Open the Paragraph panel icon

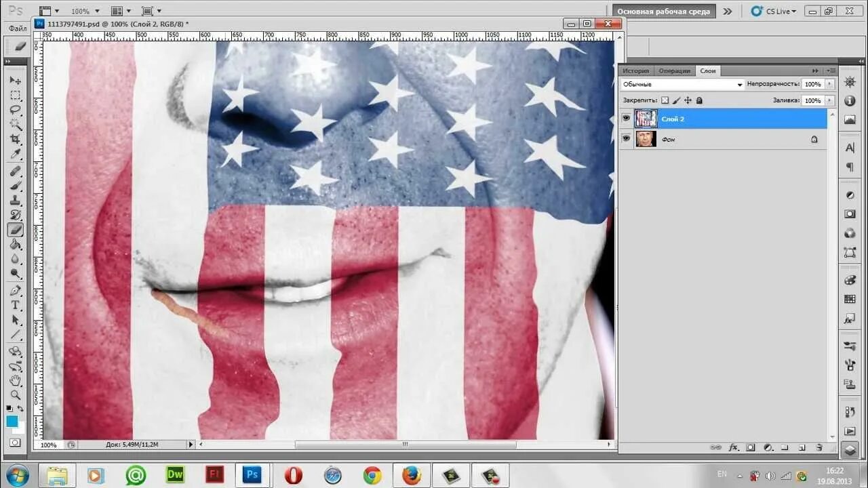pos(850,167)
